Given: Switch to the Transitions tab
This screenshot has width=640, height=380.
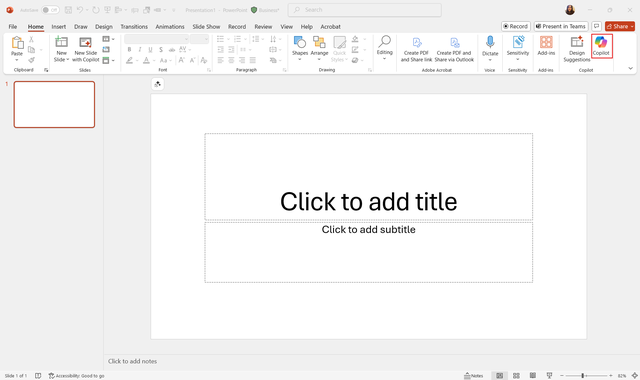Looking at the screenshot, I should pos(134,27).
